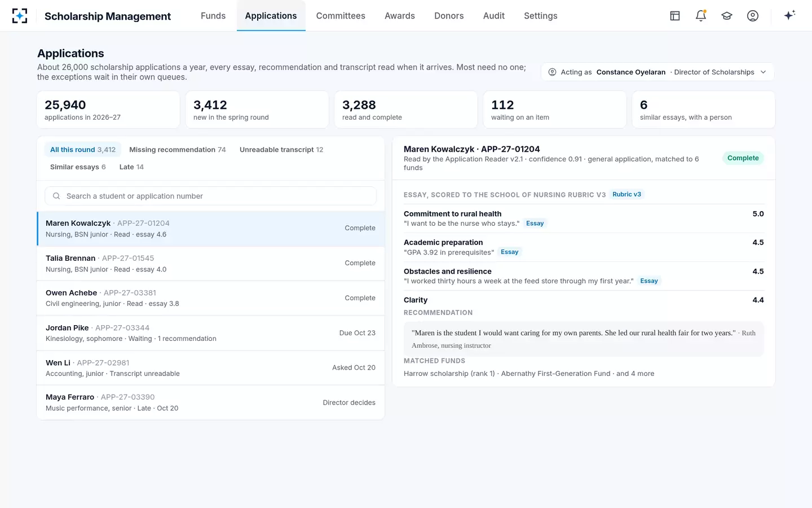Filter to Late applications
812x508 pixels.
tap(131, 167)
